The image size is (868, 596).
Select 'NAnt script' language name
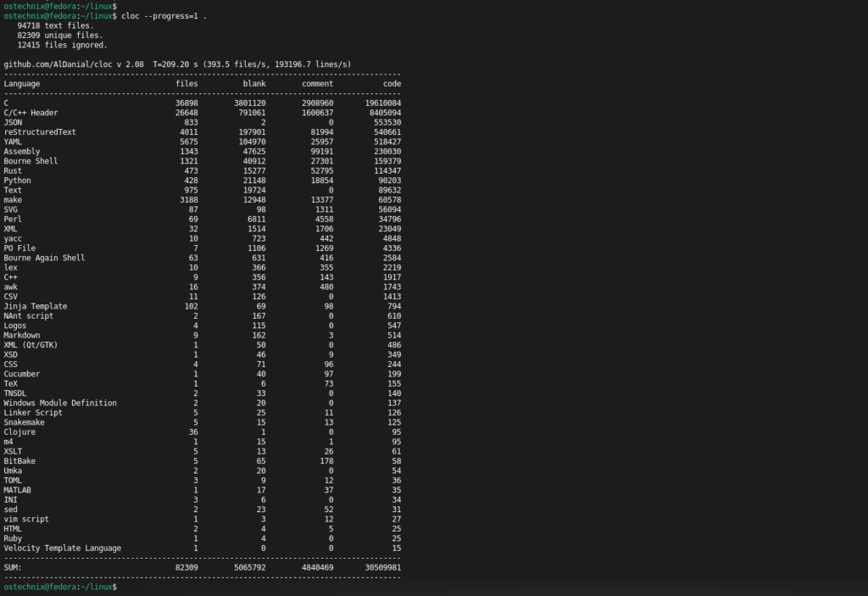tap(29, 315)
